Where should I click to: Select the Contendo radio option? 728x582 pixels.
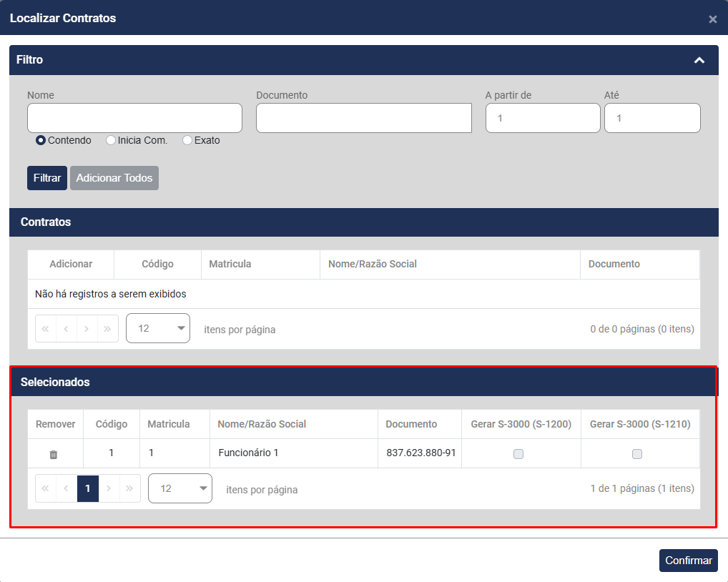41,140
